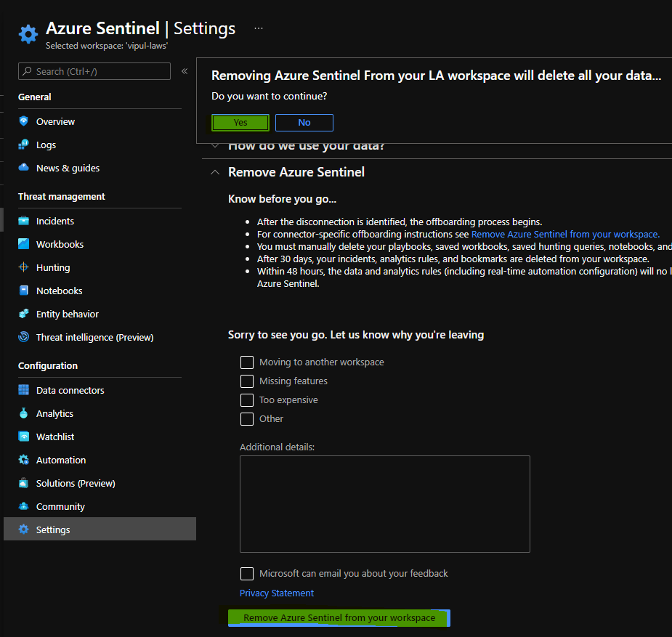672x637 pixels.
Task: Confirm removal by clicking Yes
Action: (240, 122)
